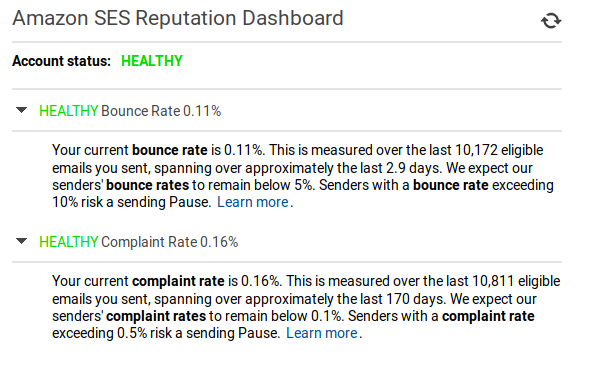This screenshot has height=372, width=594.
Task: Open Learn more link about bounce rate
Action: coord(253,202)
